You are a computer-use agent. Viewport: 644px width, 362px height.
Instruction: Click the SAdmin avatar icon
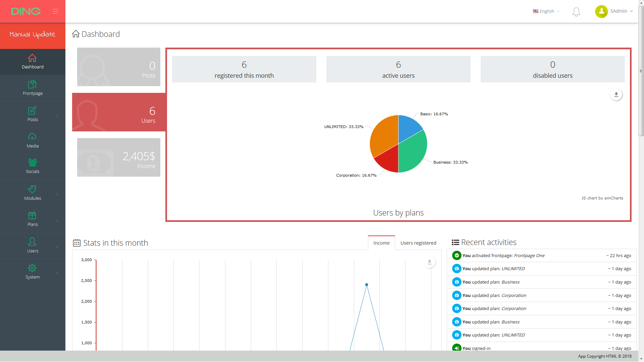(x=601, y=11)
